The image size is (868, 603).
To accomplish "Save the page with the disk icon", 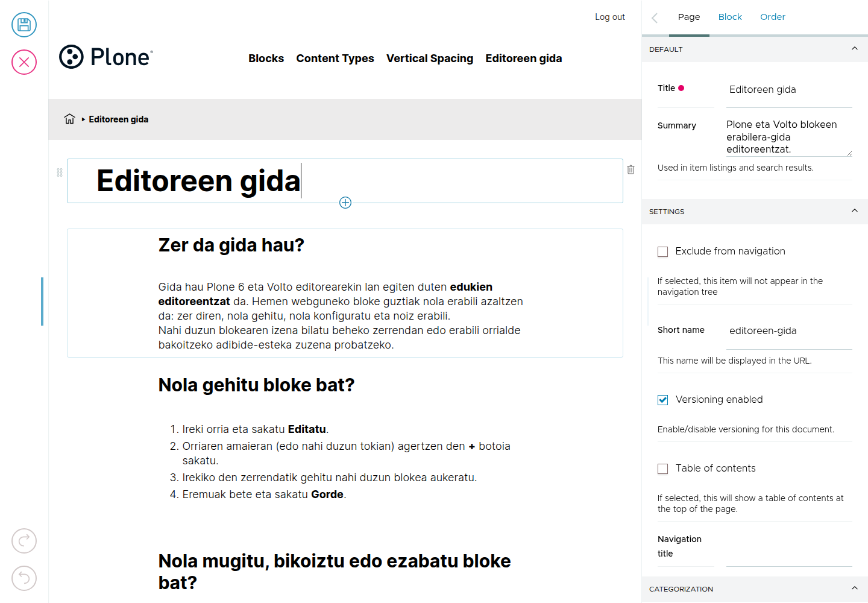I will pyautogui.click(x=24, y=25).
